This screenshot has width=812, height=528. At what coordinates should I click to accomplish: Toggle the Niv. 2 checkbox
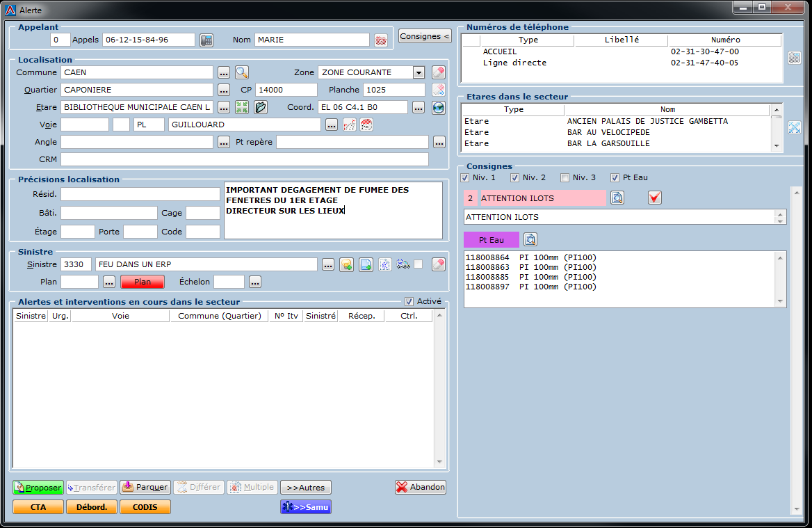[x=514, y=177]
